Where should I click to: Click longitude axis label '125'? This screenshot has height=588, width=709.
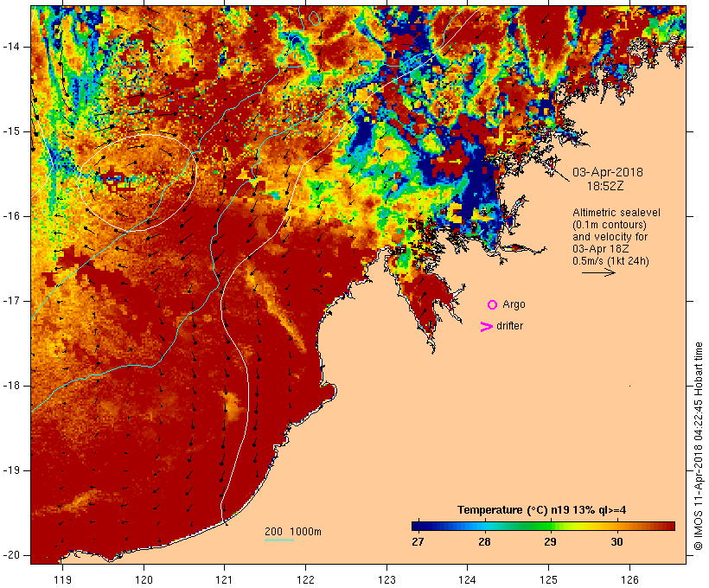(549, 580)
